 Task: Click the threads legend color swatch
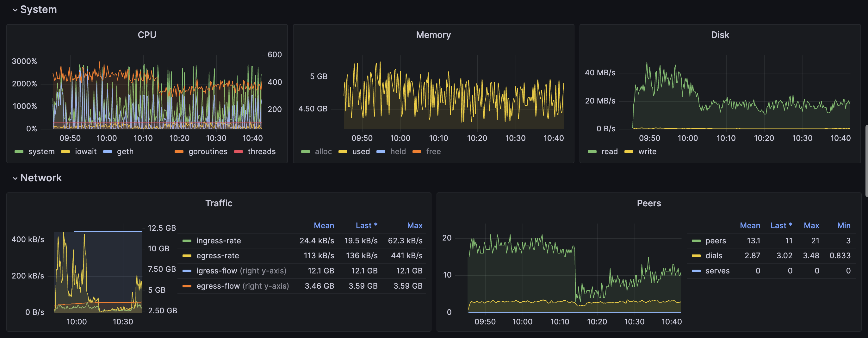[238, 152]
